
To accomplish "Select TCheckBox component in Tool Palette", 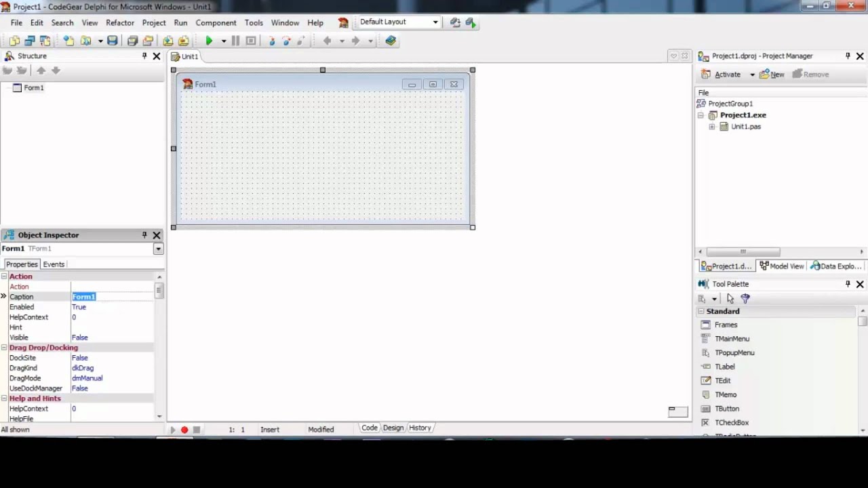I will tap(731, 422).
